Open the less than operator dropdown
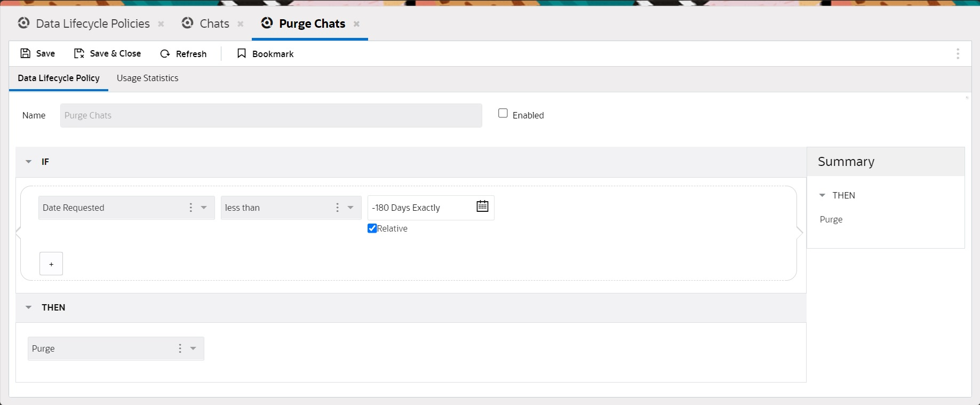 350,208
